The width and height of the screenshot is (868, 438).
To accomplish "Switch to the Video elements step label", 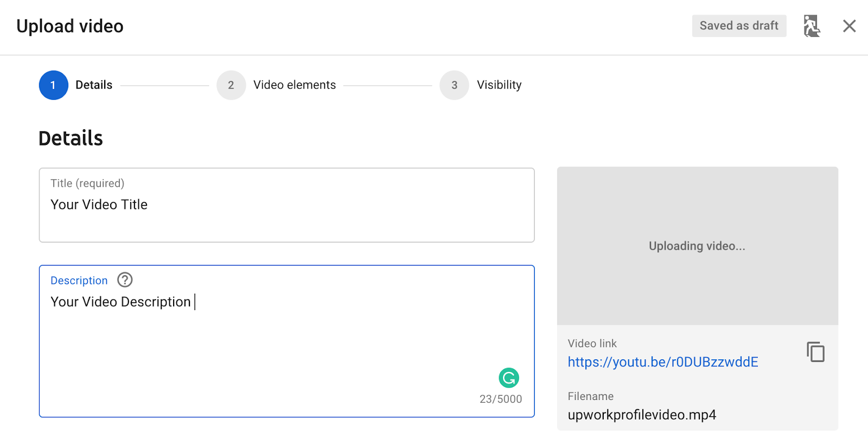I will coord(295,85).
